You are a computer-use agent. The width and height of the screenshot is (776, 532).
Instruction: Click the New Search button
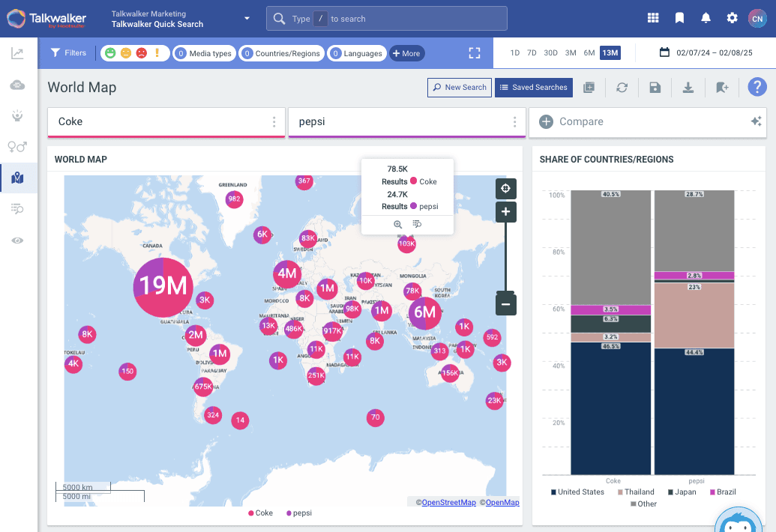click(x=459, y=88)
